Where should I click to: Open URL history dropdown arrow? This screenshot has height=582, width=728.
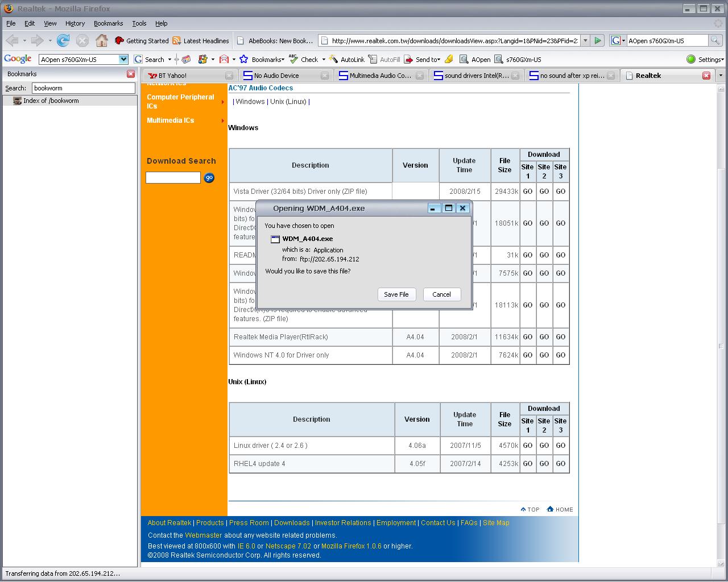tap(585, 40)
